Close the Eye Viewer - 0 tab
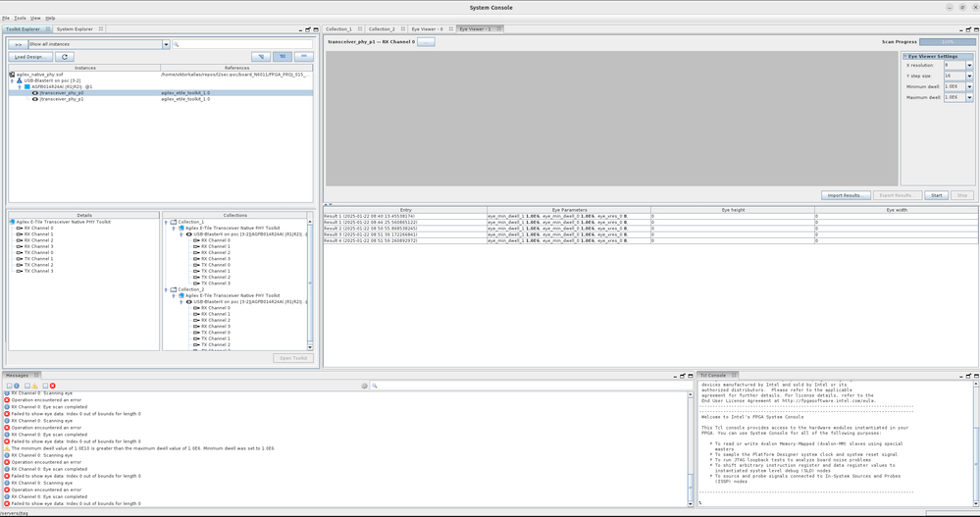The height and width of the screenshot is (517, 980). point(449,29)
